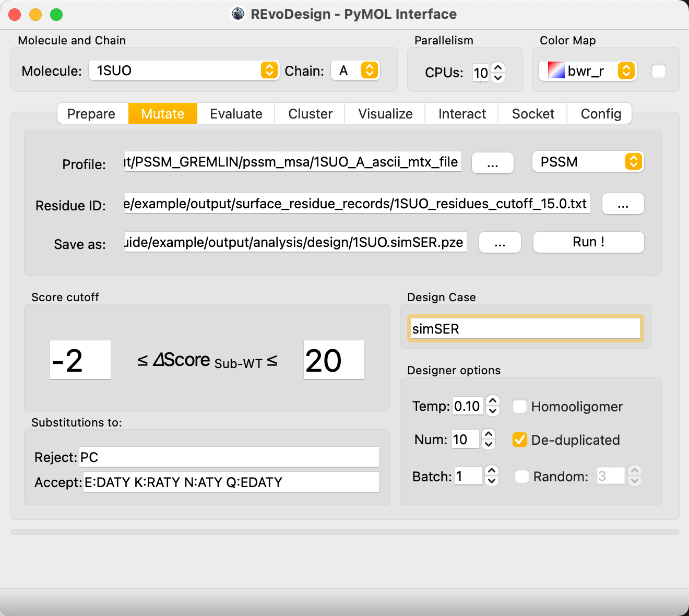Click the Accept substitutions field
This screenshot has width=689, height=616.
(x=231, y=482)
